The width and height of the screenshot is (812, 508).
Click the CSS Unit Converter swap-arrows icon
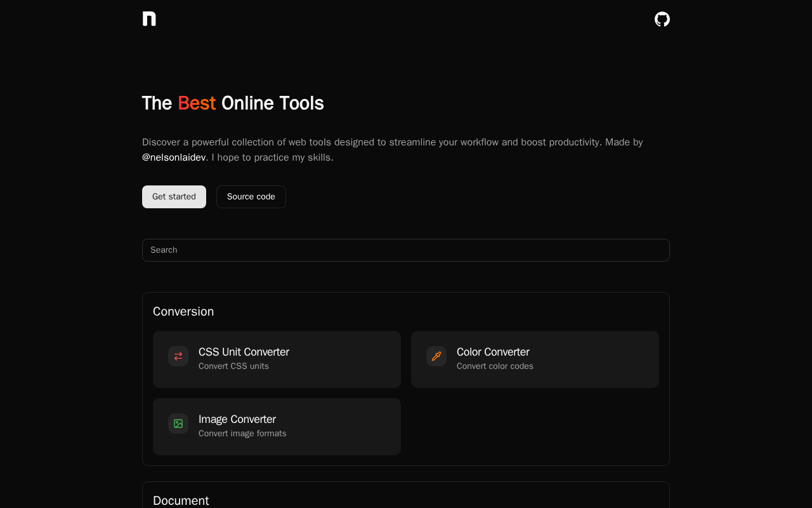[x=178, y=356]
